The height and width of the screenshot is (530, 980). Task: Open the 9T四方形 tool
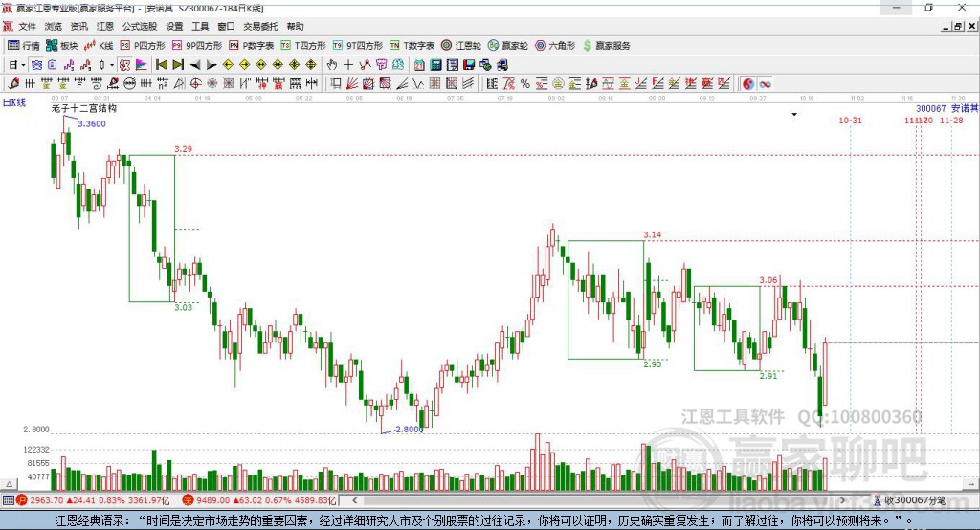pyautogui.click(x=358, y=46)
